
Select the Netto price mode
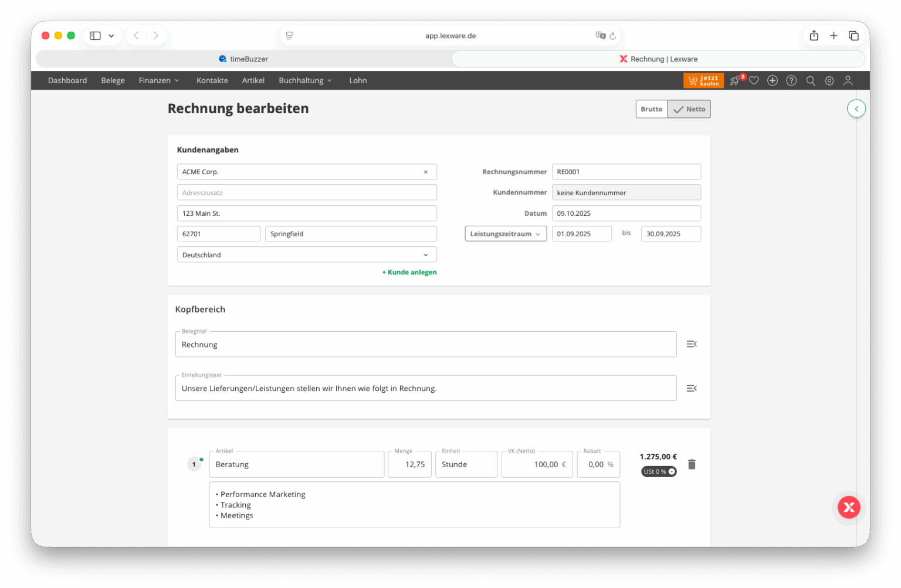(x=689, y=109)
